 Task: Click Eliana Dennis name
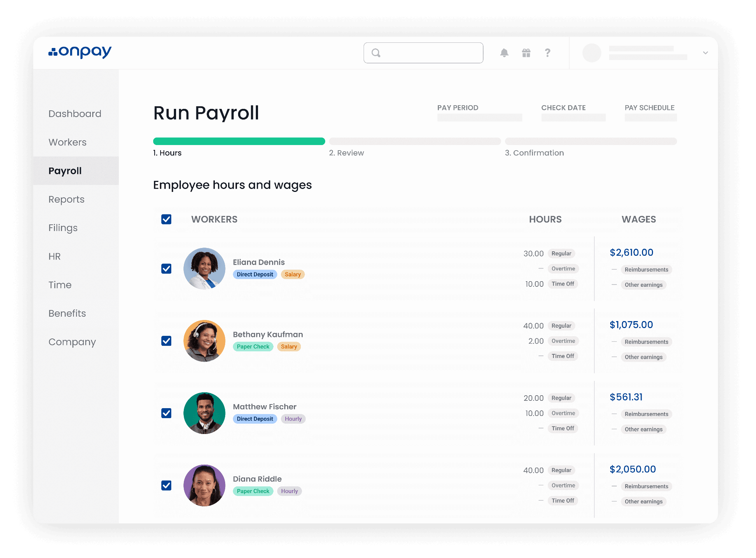tap(259, 262)
